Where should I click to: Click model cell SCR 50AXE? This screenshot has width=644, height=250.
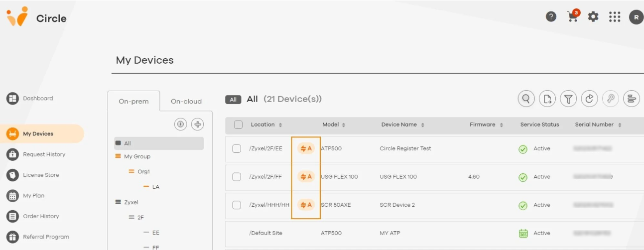click(336, 205)
